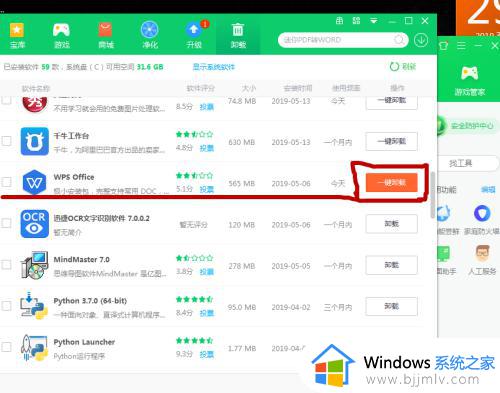This screenshot has height=393, width=500.
Task: Open the main menu dropdown arrow in title bar
Action: tap(374, 21)
